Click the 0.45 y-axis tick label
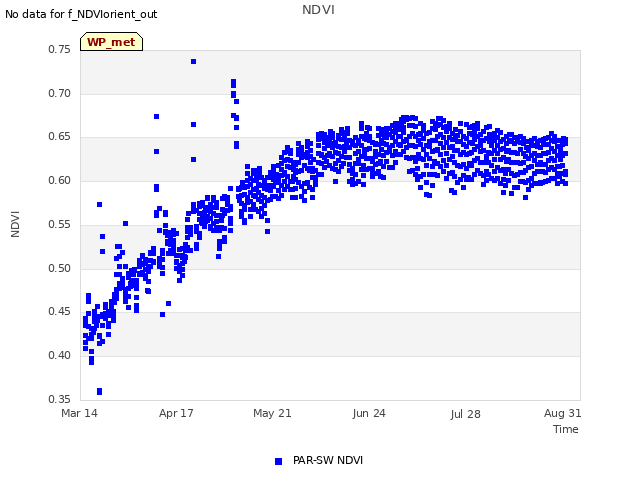The height and width of the screenshot is (480, 640). point(59,311)
